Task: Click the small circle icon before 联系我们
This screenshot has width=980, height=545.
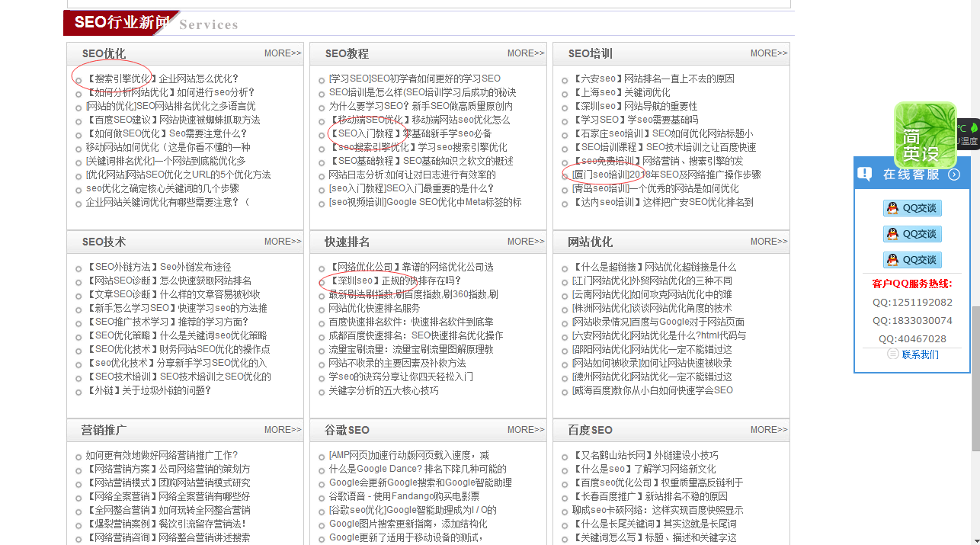Action: [x=892, y=354]
